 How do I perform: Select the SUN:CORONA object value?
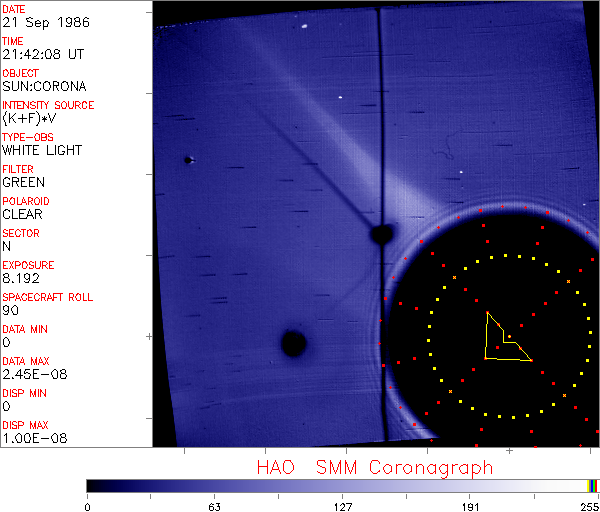[x=44, y=86]
